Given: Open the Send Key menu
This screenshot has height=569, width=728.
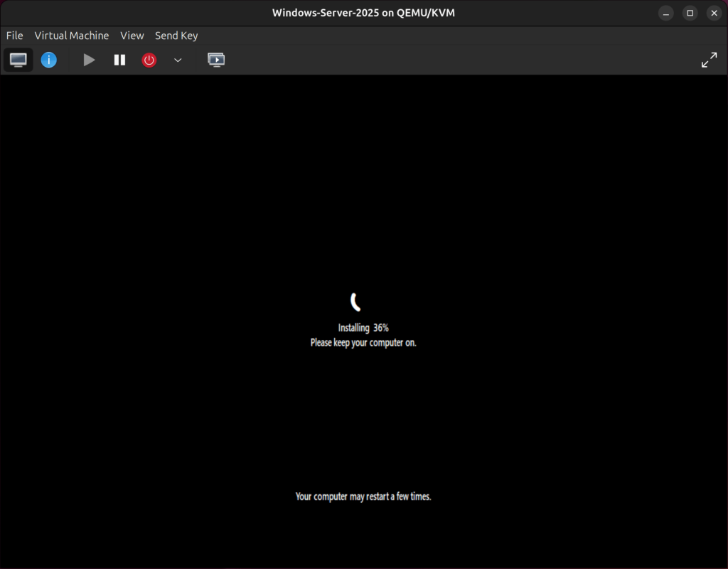Looking at the screenshot, I should (176, 36).
